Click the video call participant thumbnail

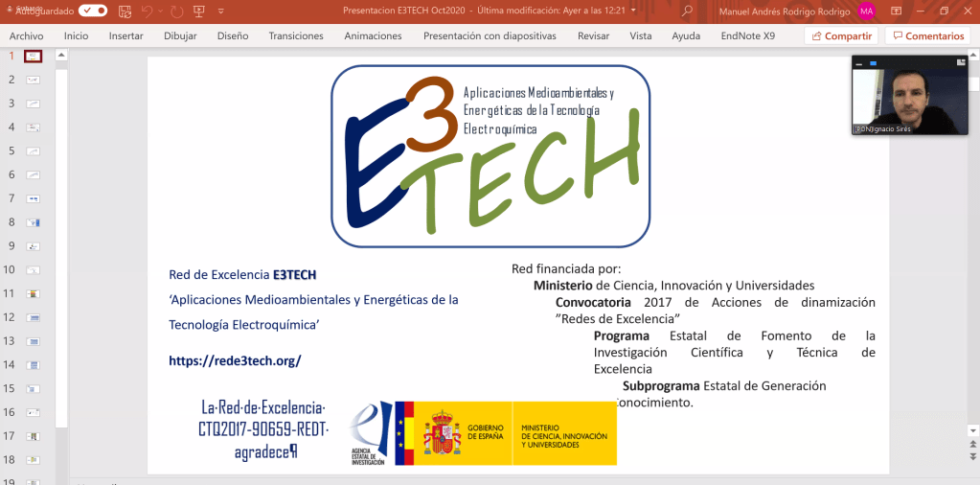point(908,95)
